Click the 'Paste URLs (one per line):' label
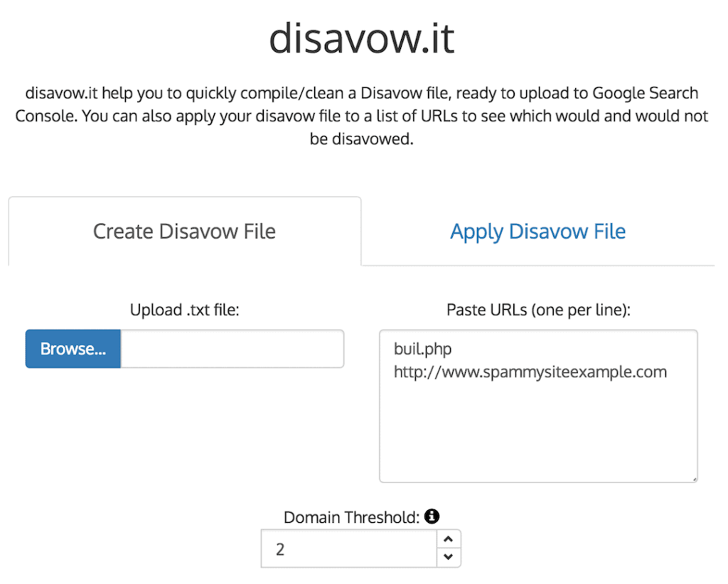The width and height of the screenshot is (728, 584). 539,310
